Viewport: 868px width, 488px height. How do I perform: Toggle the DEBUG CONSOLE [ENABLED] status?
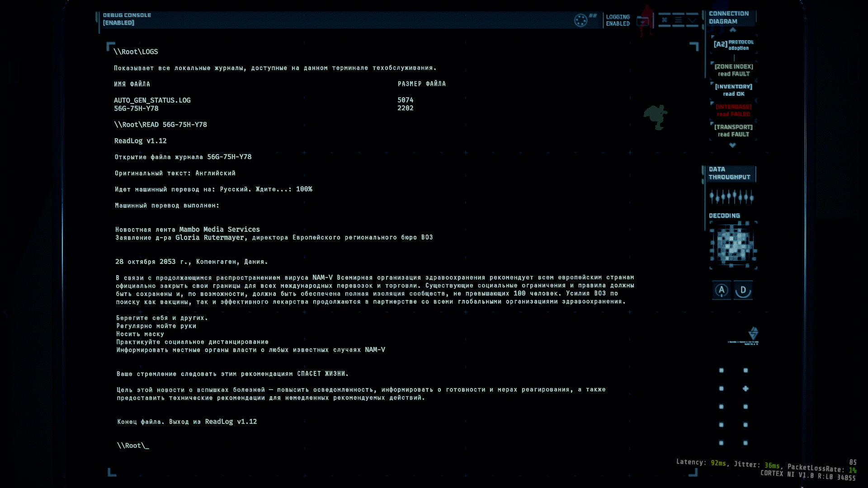tap(127, 19)
